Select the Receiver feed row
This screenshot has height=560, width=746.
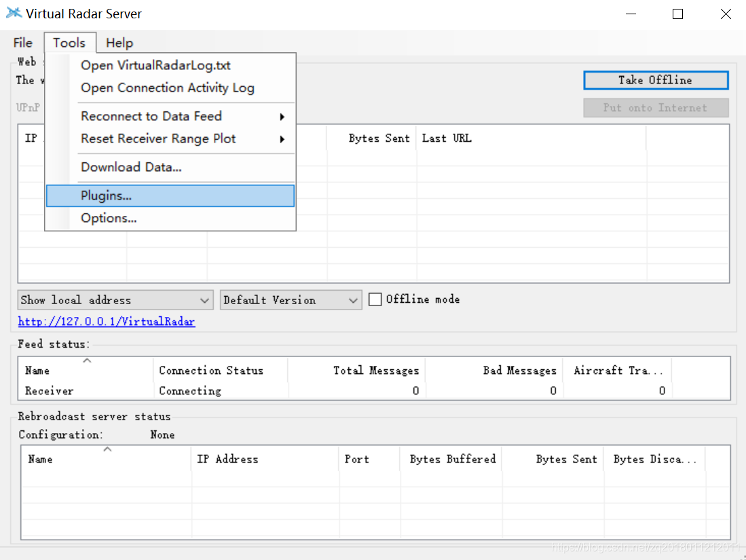[375, 390]
